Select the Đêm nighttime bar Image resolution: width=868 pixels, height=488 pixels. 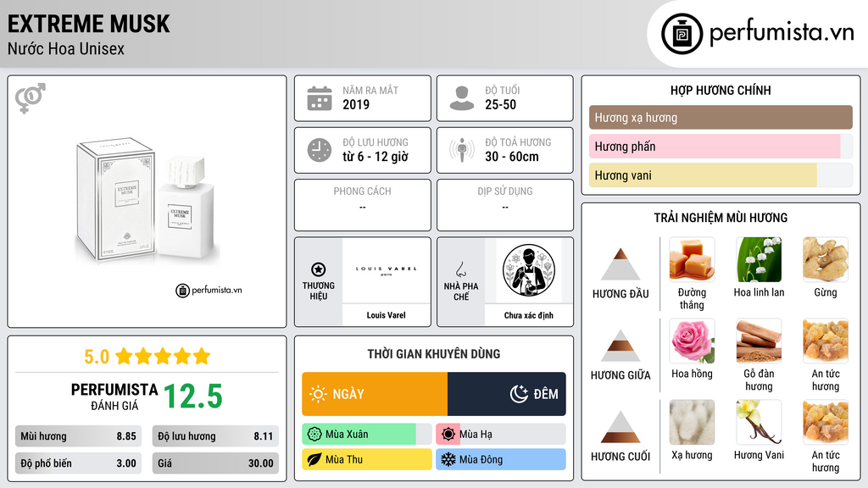point(507,394)
